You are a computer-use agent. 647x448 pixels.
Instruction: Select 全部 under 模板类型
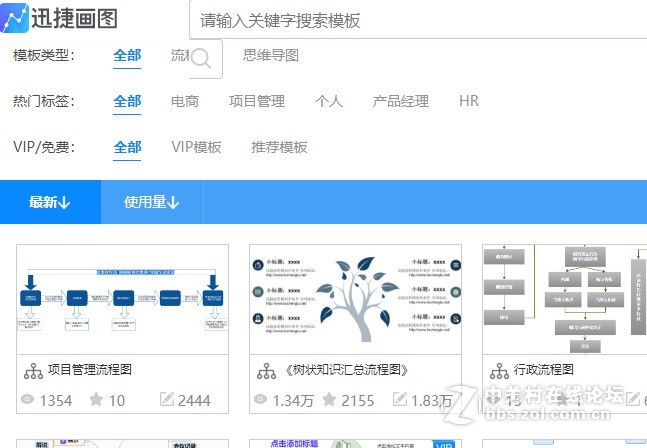pyautogui.click(x=127, y=55)
